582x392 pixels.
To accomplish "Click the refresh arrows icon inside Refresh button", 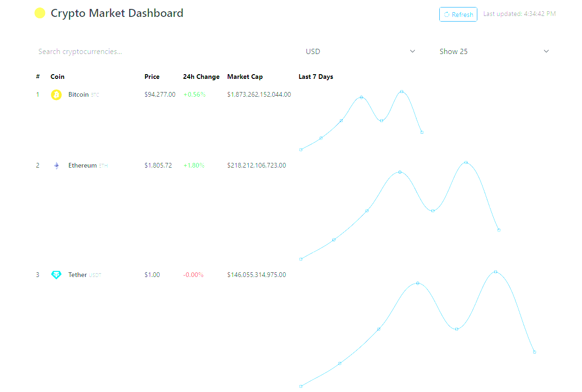I will click(x=446, y=14).
